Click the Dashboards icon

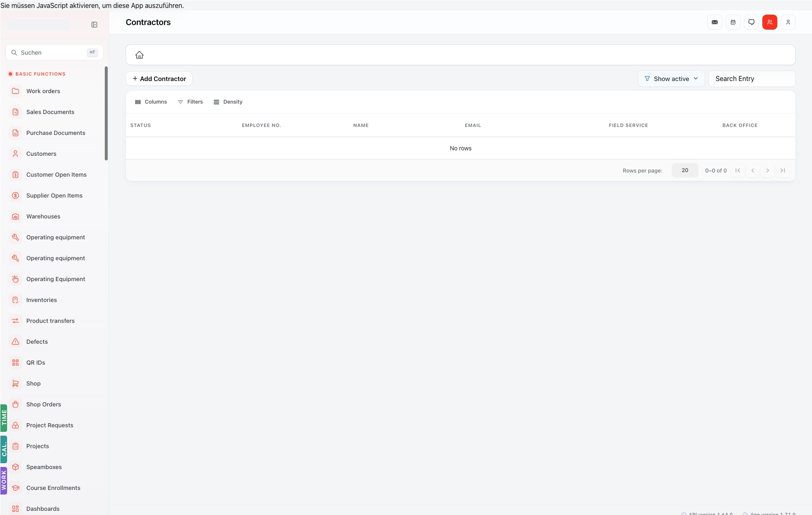15,509
